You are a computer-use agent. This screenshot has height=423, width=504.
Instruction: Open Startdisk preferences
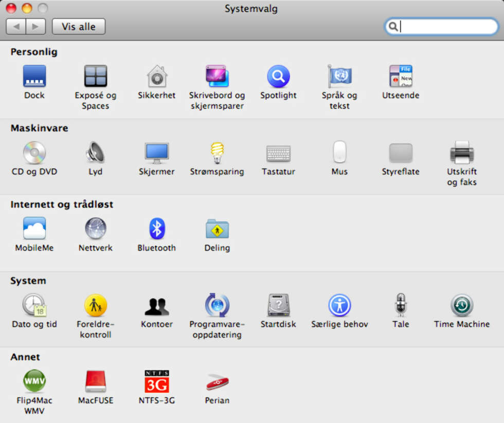(278, 305)
